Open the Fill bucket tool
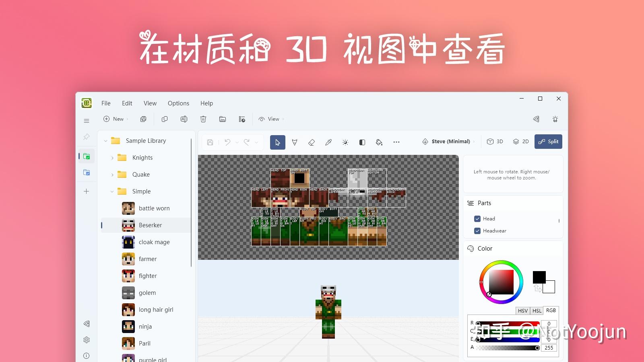 point(379,142)
